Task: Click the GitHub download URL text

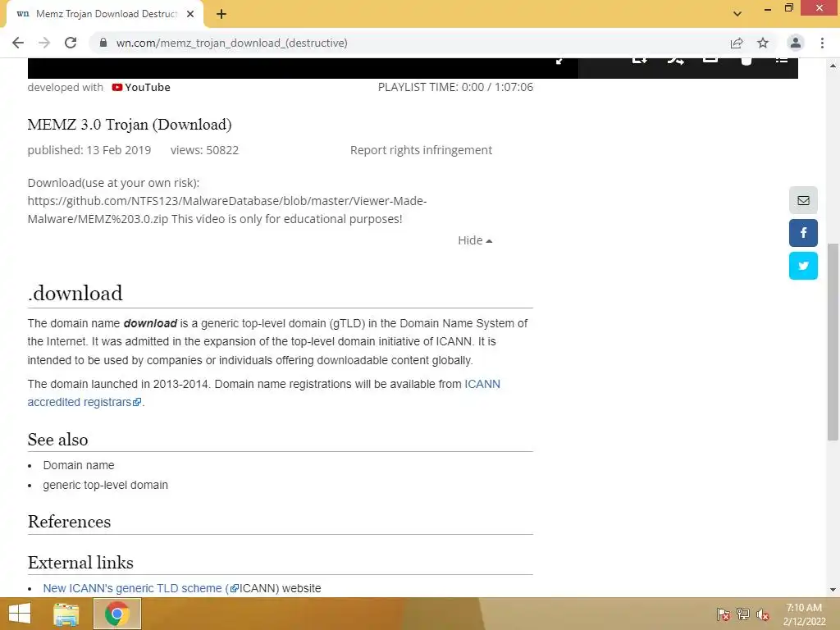Action: (x=227, y=210)
